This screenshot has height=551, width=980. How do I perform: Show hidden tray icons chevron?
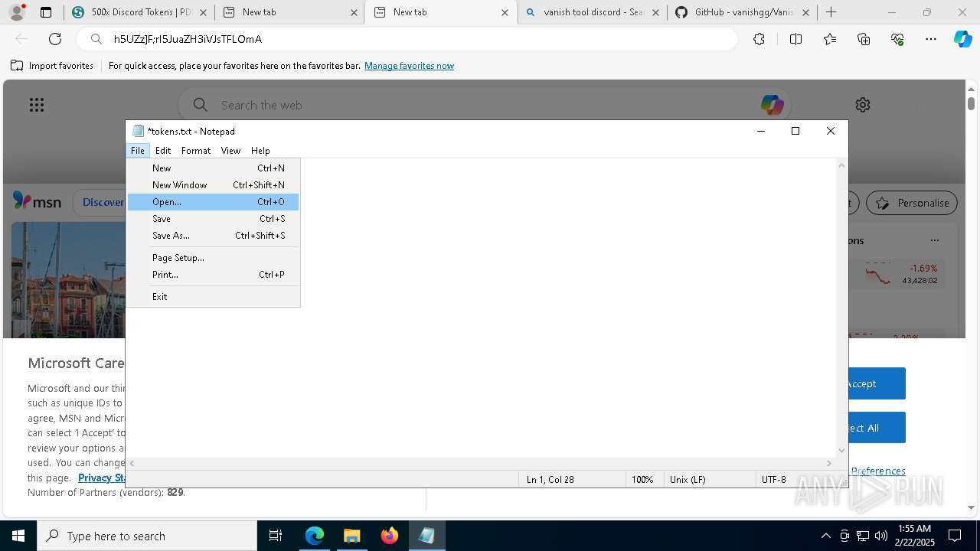pos(826,536)
